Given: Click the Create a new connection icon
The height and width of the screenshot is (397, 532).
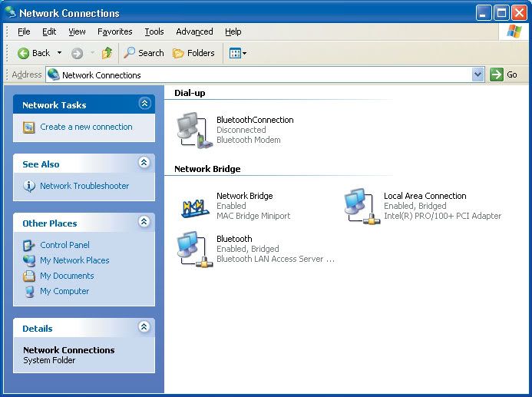Looking at the screenshot, I should coord(29,127).
